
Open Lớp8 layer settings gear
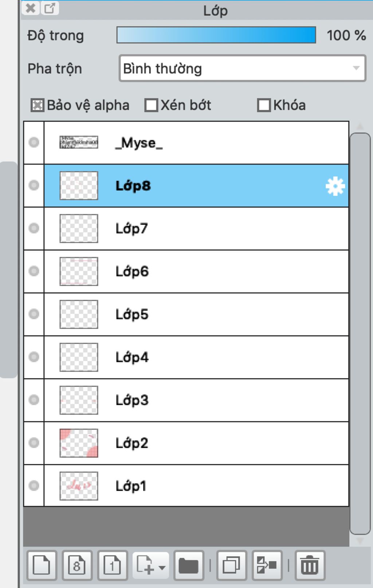335,186
